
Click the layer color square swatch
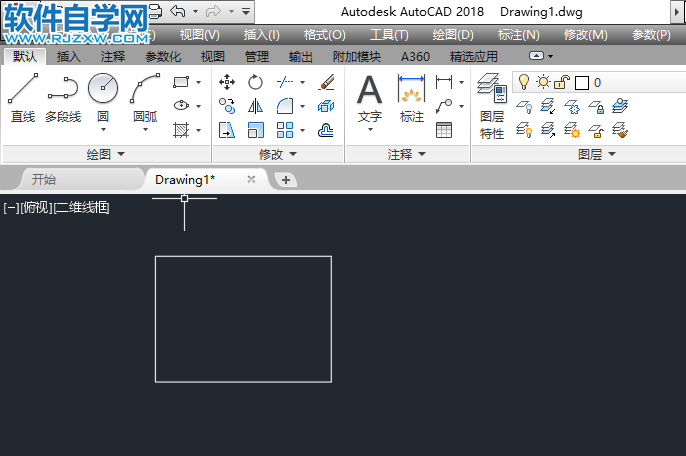click(581, 83)
